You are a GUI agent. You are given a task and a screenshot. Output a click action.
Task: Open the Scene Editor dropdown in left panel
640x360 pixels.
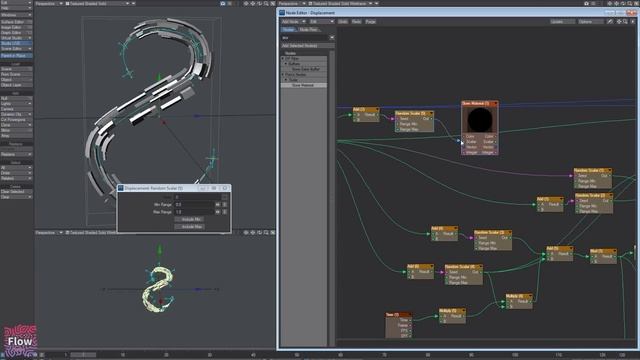point(16,49)
